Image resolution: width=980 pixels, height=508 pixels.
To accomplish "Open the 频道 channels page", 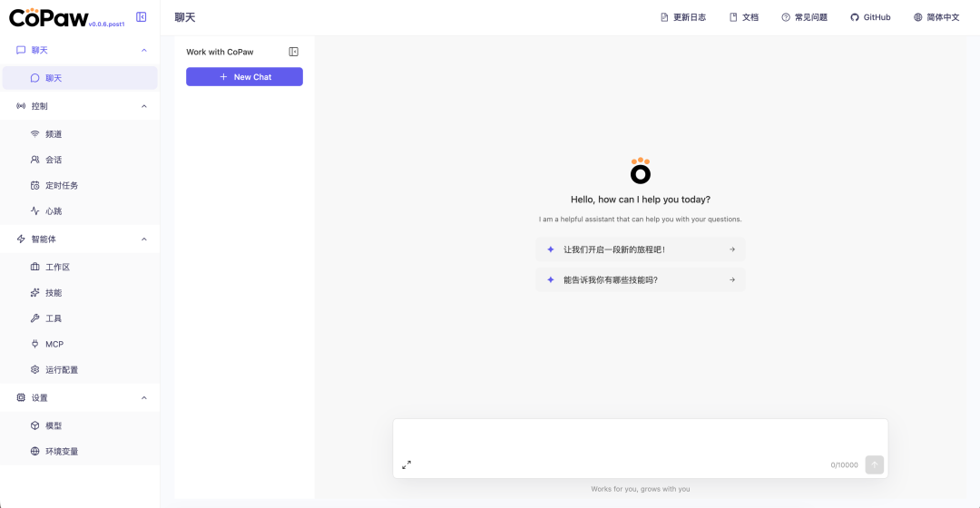I will (54, 134).
